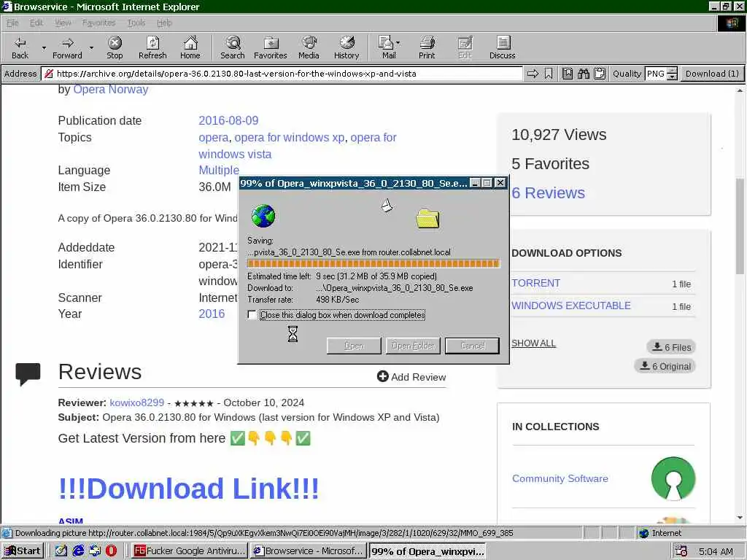Click the Media toolbar icon
The height and width of the screenshot is (560, 747).
[x=309, y=47]
